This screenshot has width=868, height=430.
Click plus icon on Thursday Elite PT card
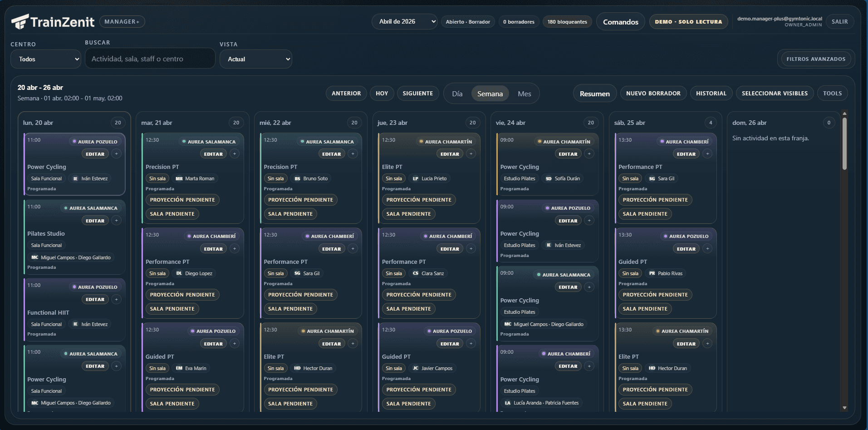(471, 154)
